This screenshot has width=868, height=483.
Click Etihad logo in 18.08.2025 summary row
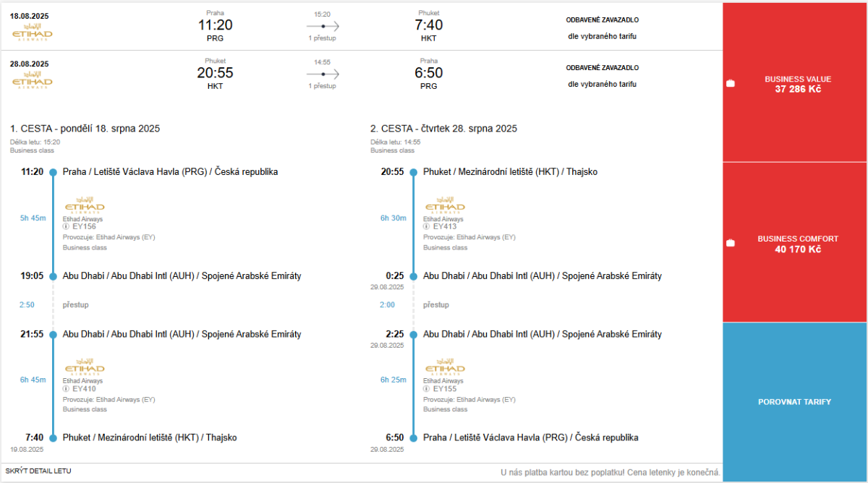[33, 34]
